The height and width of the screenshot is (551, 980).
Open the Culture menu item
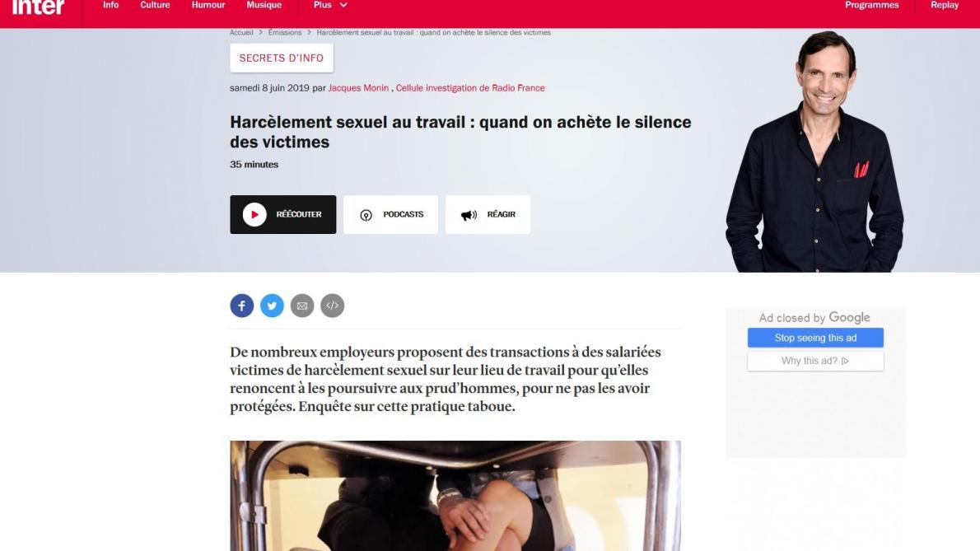(155, 5)
